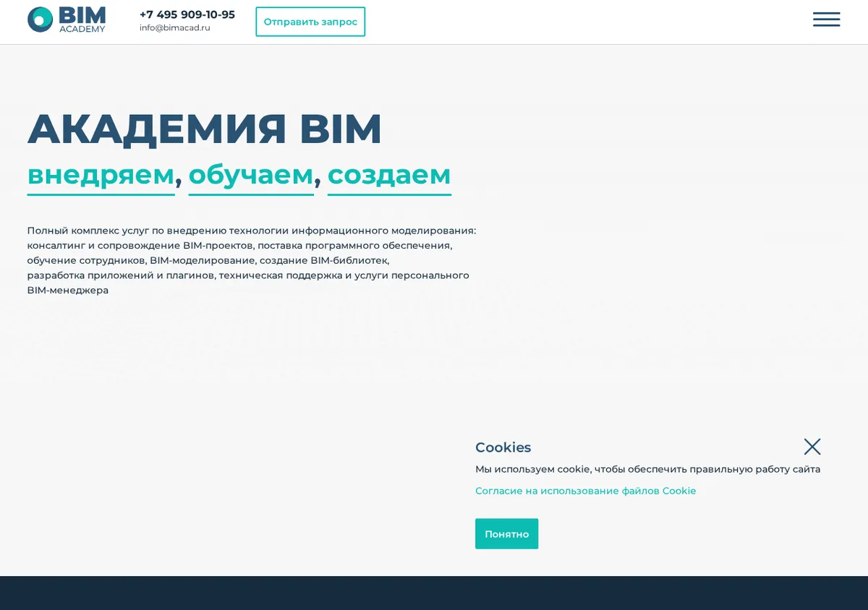This screenshot has height=610, width=868.
Task: Click the Мы используем cookie message text
Action: point(647,469)
